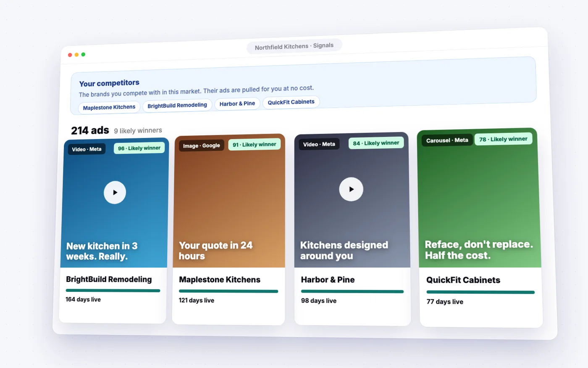Click the 164 days live progress bar

(x=113, y=291)
